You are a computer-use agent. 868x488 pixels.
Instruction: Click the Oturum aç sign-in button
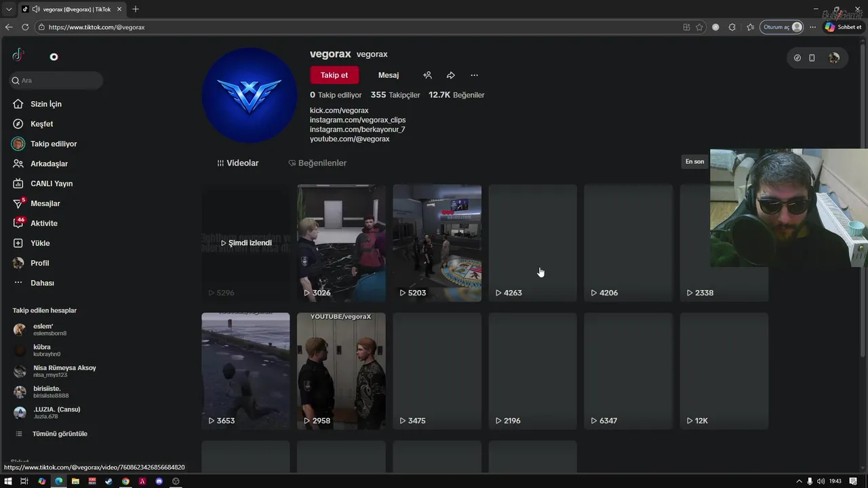(782, 27)
